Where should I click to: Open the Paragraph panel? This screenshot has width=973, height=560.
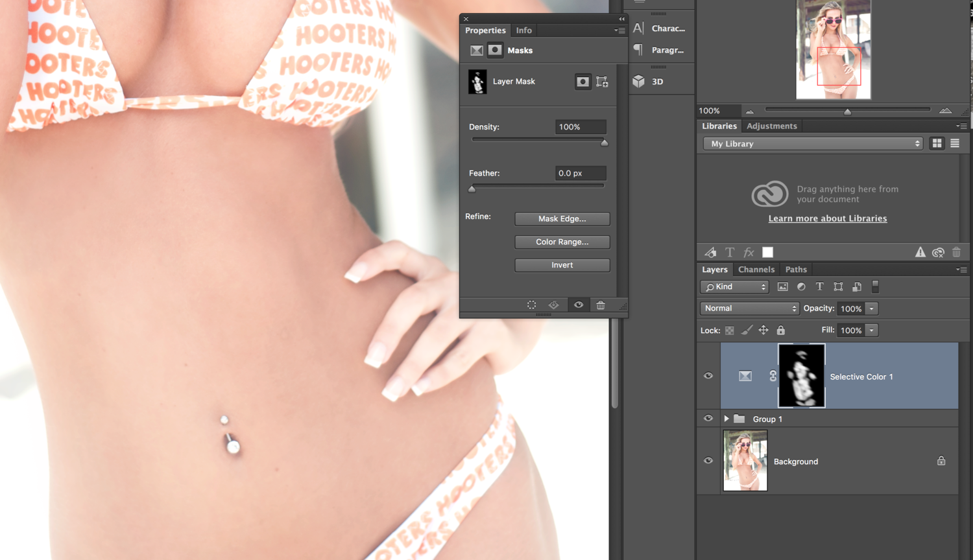click(x=660, y=50)
